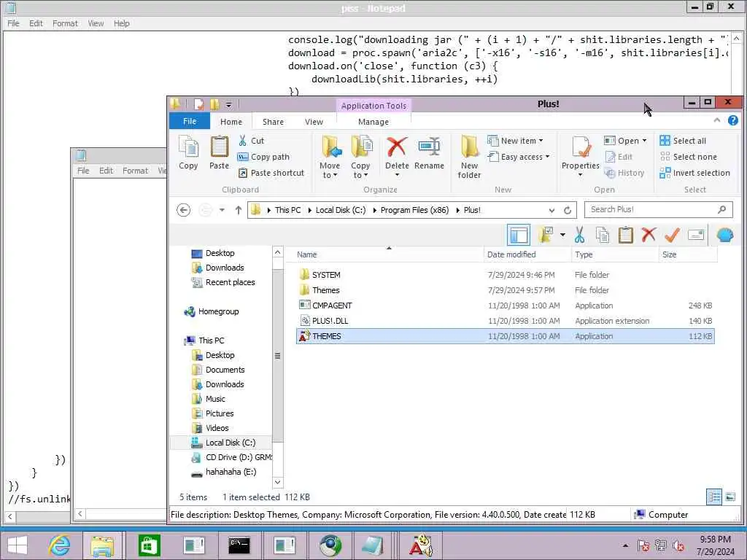This screenshot has height=560, width=747.
Task: Select the SYSTEM folder
Action: pos(505,275)
